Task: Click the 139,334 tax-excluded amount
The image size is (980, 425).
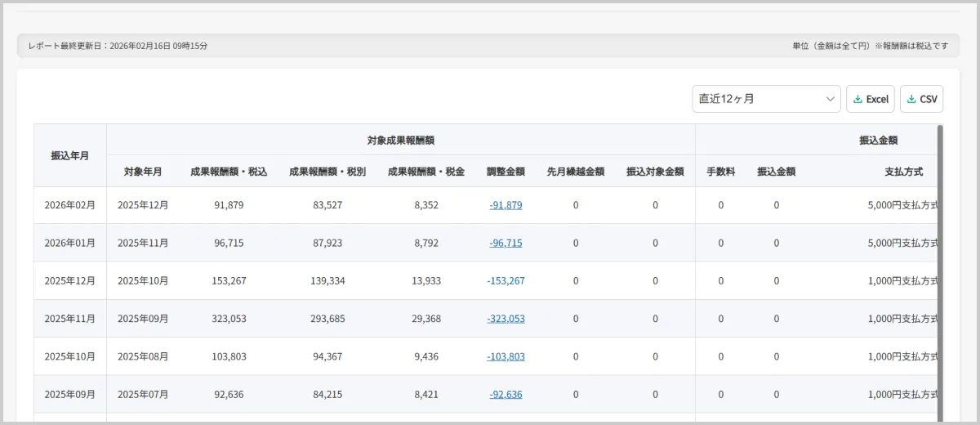Action: tap(327, 280)
